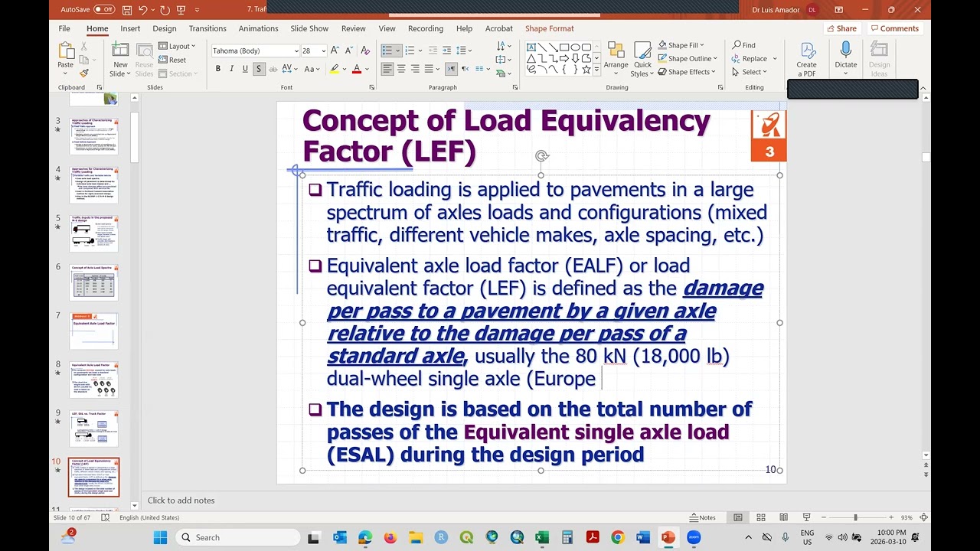Switch to Slide Sorter view
The width and height of the screenshot is (980, 551).
760,517
